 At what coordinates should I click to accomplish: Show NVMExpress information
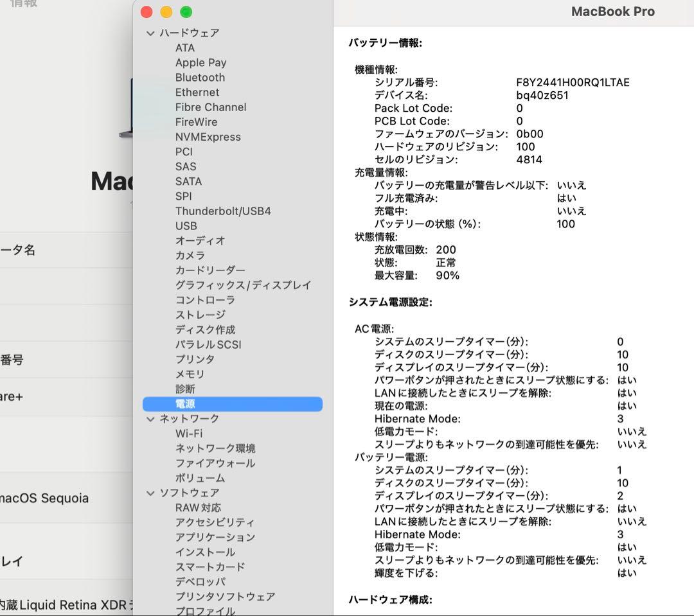click(x=208, y=137)
